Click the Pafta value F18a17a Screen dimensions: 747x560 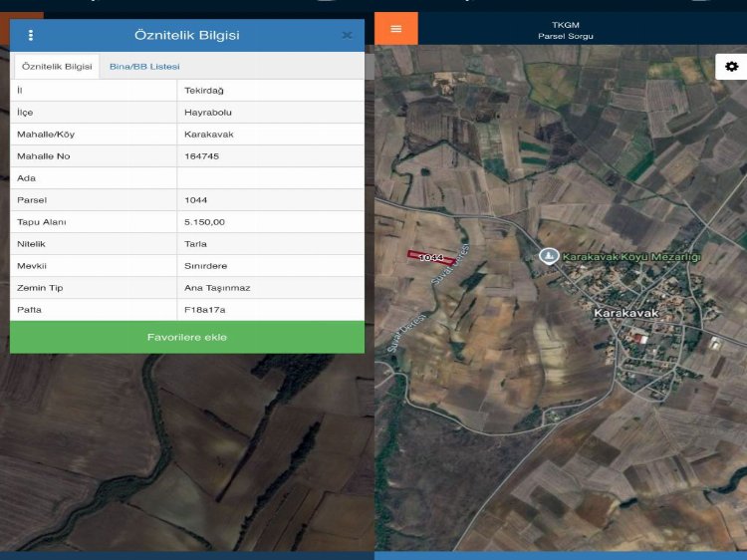coord(205,310)
